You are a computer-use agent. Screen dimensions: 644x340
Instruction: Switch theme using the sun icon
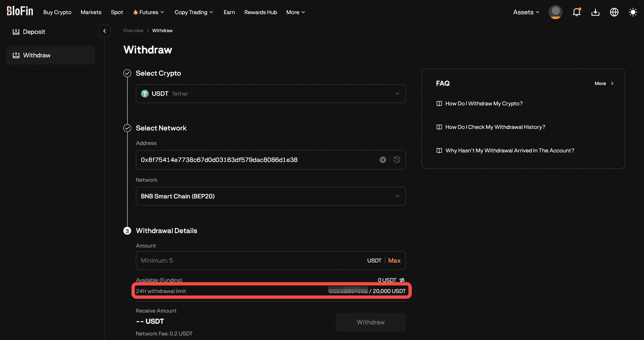pos(633,12)
